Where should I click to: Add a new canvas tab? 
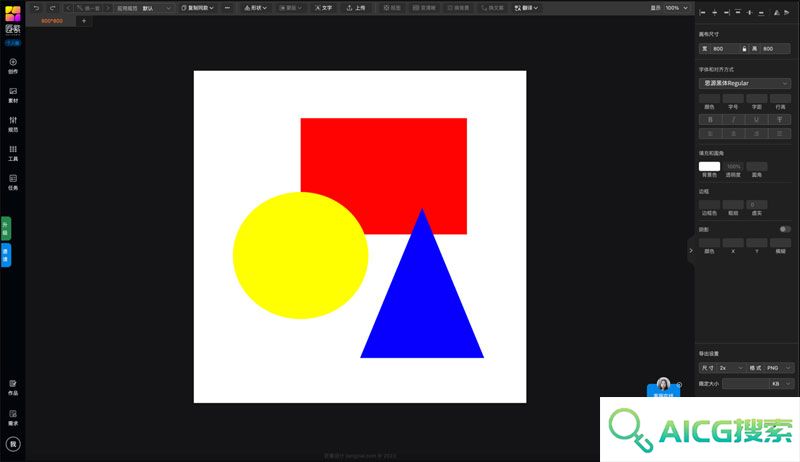84,21
